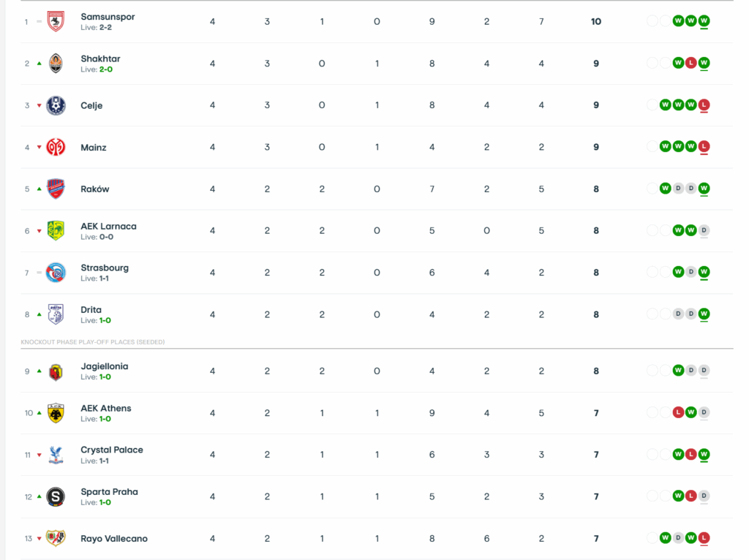Viewport: 749px width, 560px height.
Task: Click the AEK Larnaca club logo
Action: click(x=56, y=230)
